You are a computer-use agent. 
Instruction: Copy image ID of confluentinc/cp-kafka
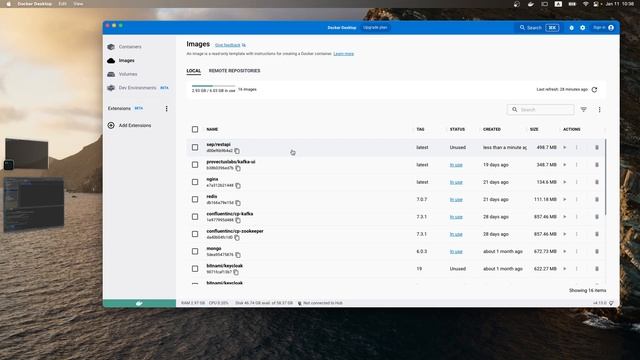pyautogui.click(x=238, y=220)
